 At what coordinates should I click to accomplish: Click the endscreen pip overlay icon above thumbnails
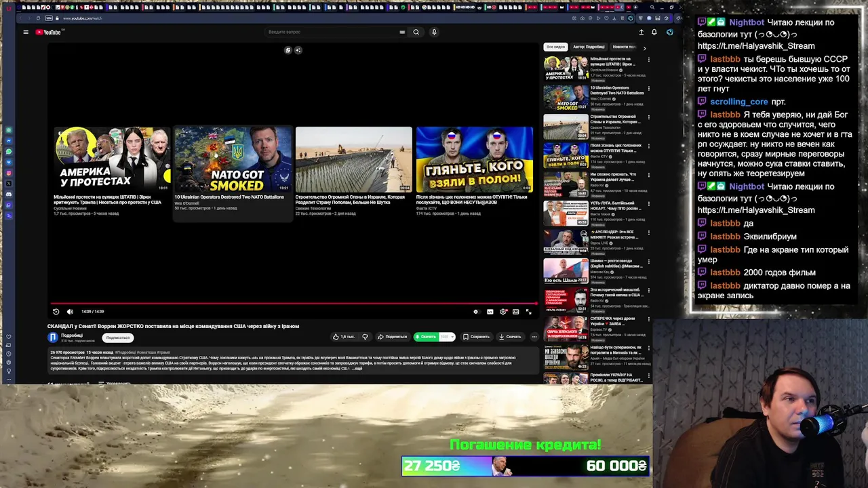[x=288, y=50]
